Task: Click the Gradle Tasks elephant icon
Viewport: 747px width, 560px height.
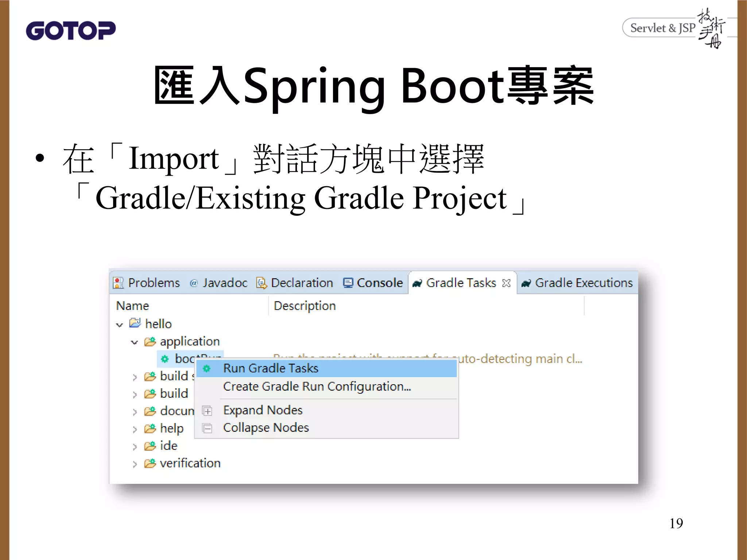Action: click(417, 283)
